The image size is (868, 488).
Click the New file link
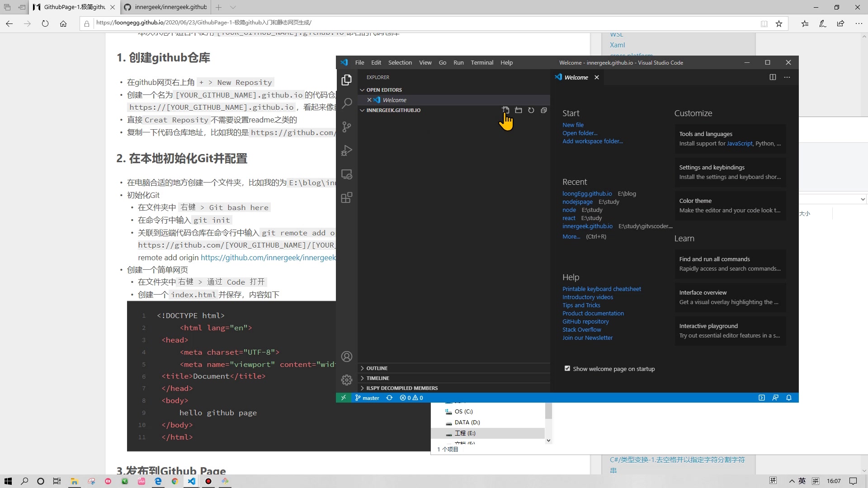point(573,125)
